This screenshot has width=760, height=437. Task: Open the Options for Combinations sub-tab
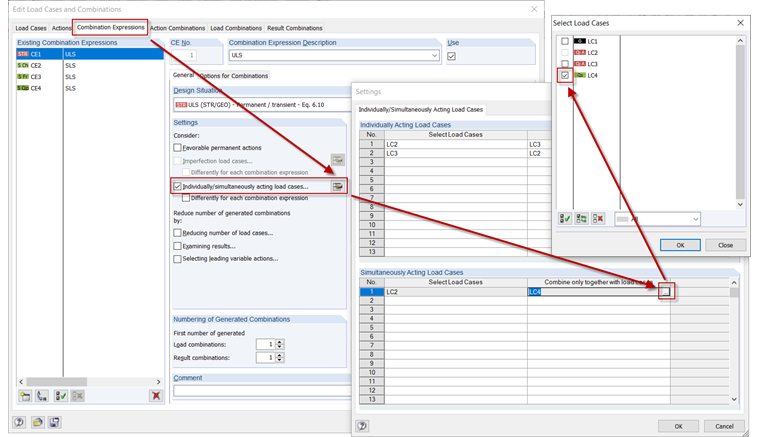point(234,76)
